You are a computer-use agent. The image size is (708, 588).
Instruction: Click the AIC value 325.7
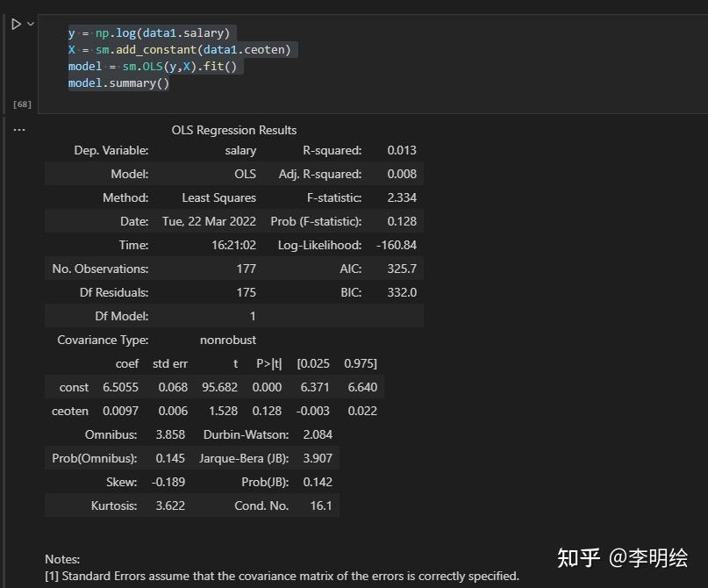tap(401, 269)
